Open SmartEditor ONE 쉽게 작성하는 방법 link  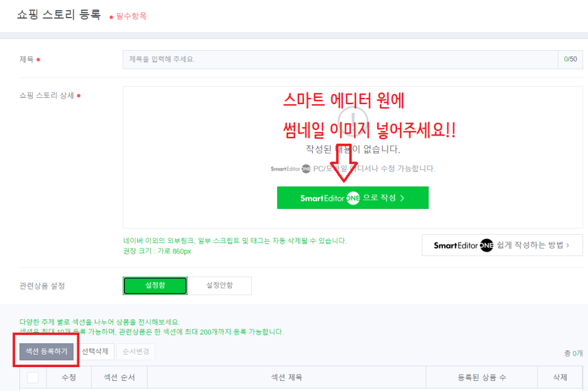coord(502,245)
